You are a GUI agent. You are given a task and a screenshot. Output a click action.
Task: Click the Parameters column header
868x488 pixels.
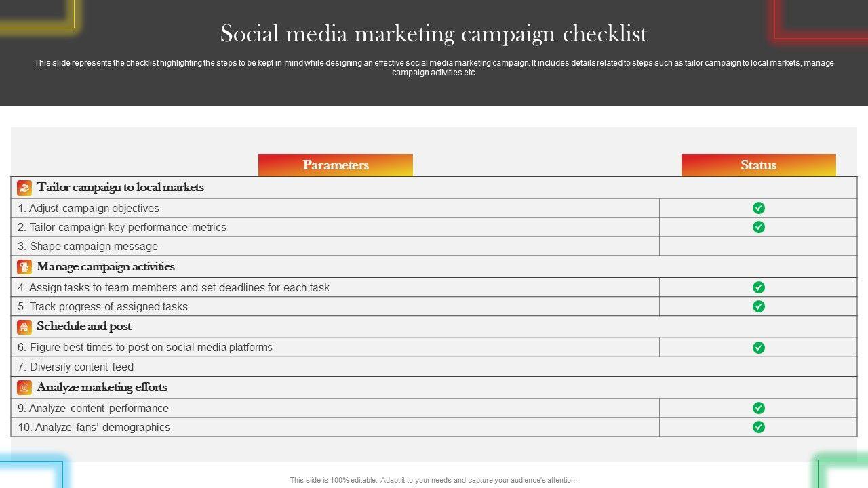tap(336, 165)
